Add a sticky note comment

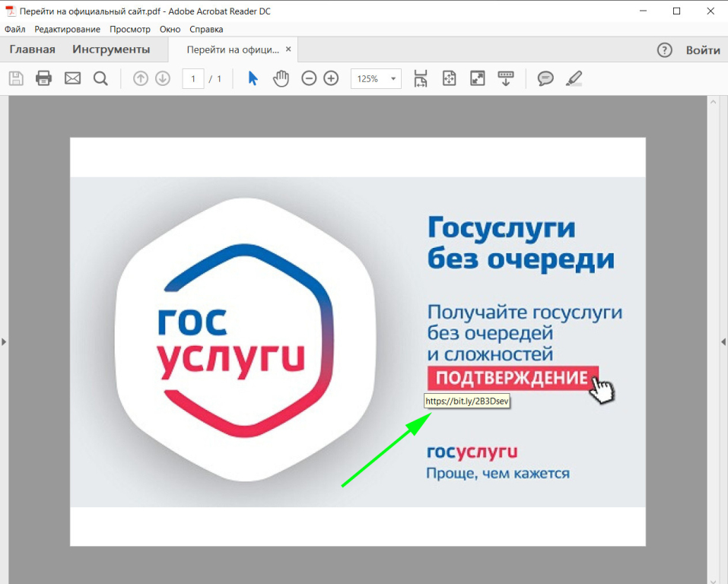click(545, 78)
